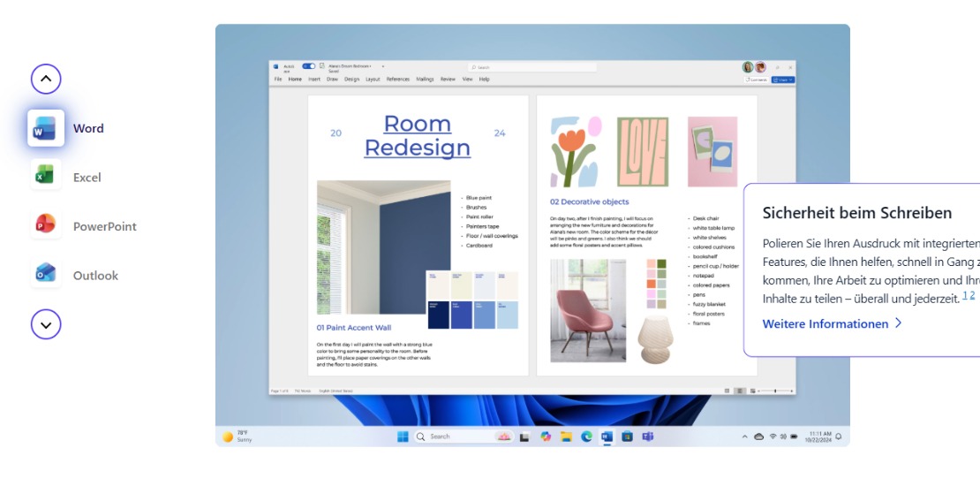Open Microsoft Teams from the taskbar

click(647, 437)
